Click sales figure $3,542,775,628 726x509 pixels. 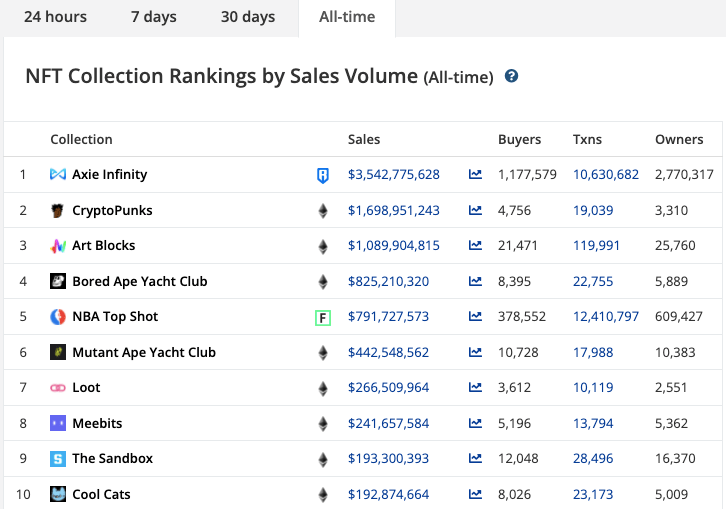point(394,174)
